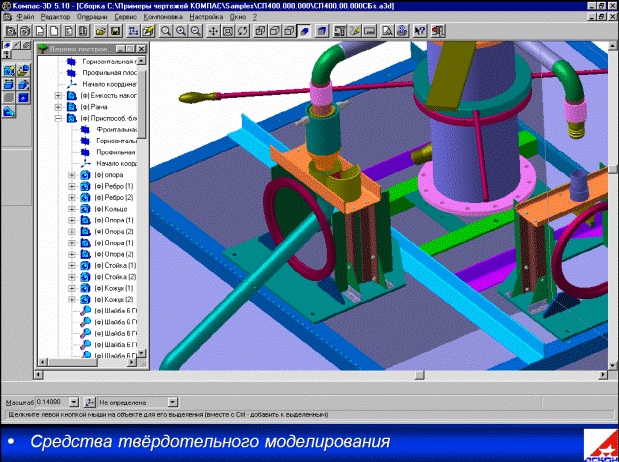The height and width of the screenshot is (462, 619).
Task: Open the Файл menu
Action: (25, 17)
